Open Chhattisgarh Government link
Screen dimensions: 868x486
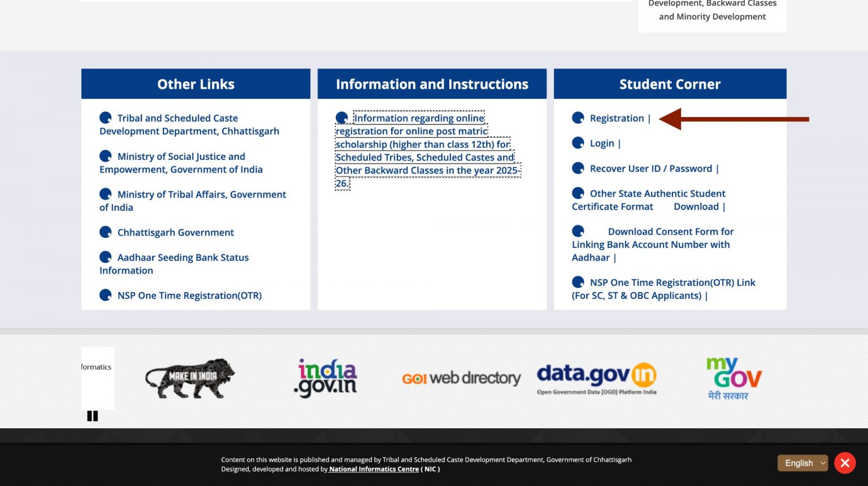[x=176, y=232]
